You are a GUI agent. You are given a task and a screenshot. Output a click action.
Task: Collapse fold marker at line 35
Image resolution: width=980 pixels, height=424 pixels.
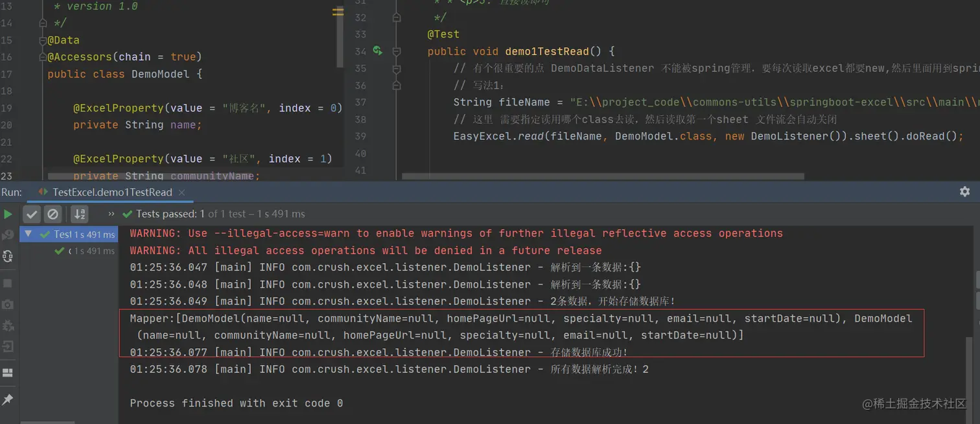coord(397,68)
